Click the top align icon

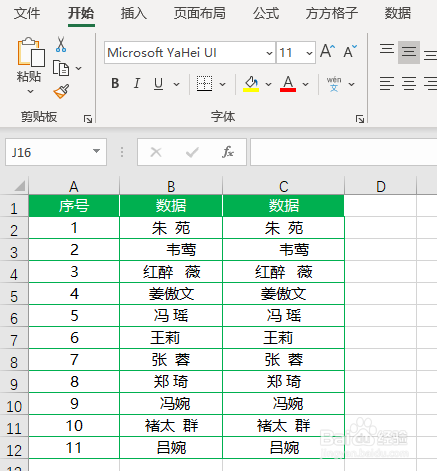[x=387, y=49]
